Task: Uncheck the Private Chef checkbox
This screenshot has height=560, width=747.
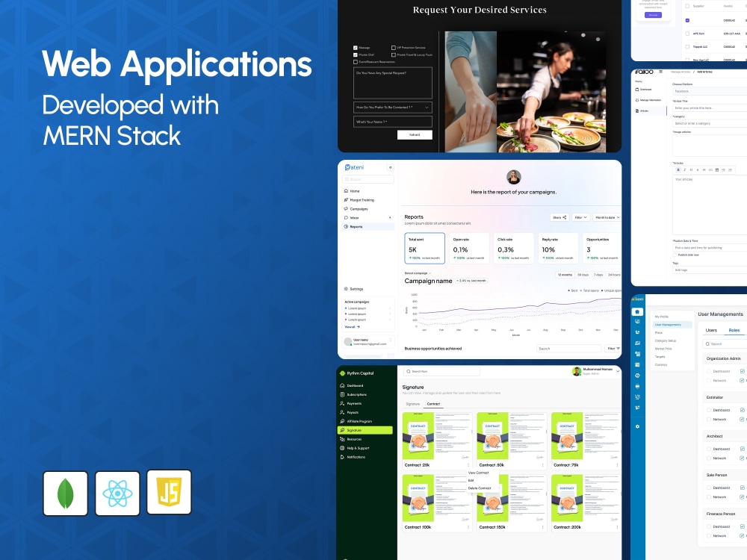Action: 356,55
